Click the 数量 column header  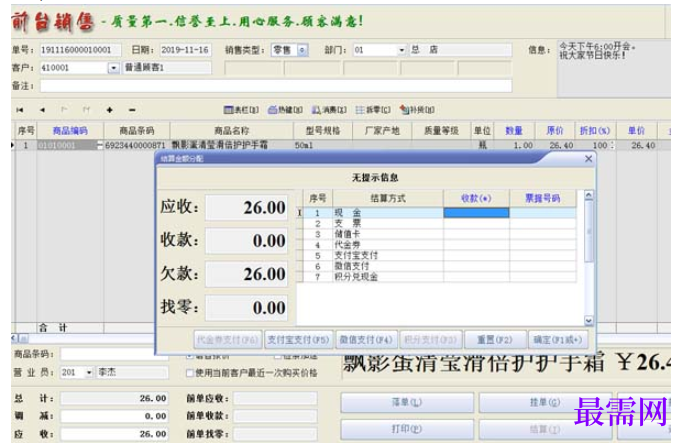tap(514, 130)
